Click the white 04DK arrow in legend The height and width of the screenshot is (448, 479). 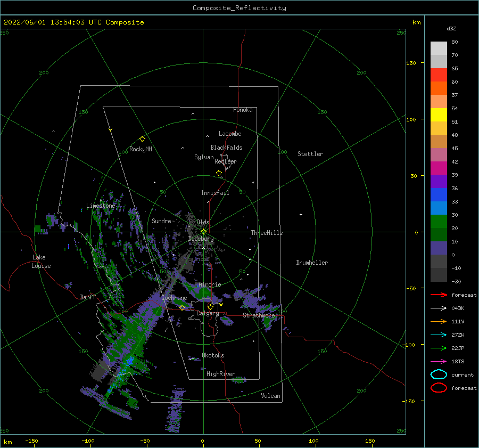click(x=439, y=308)
